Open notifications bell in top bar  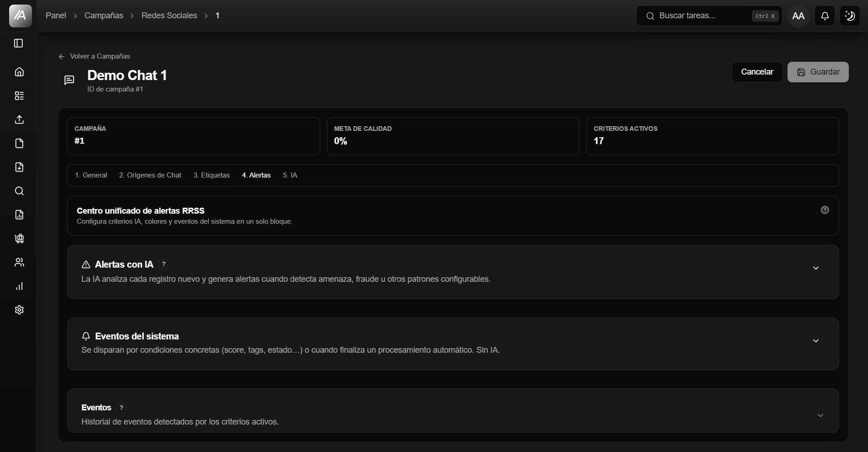(825, 16)
